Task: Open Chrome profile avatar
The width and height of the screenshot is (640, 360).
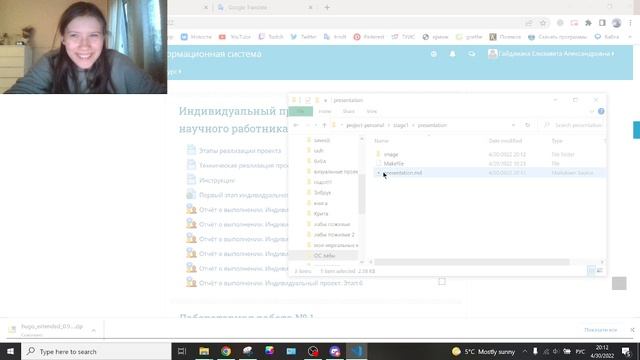Action: [x=616, y=23]
